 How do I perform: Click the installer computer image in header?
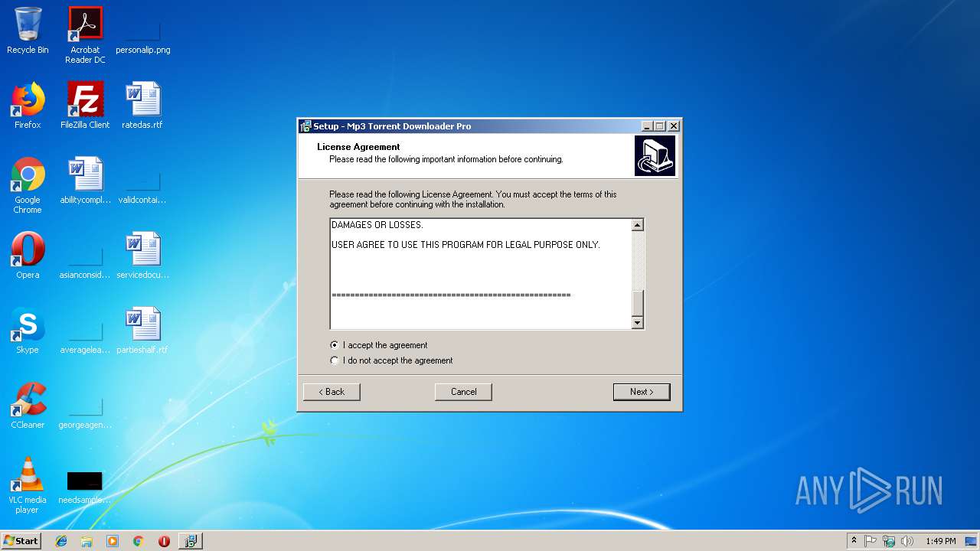coord(655,156)
